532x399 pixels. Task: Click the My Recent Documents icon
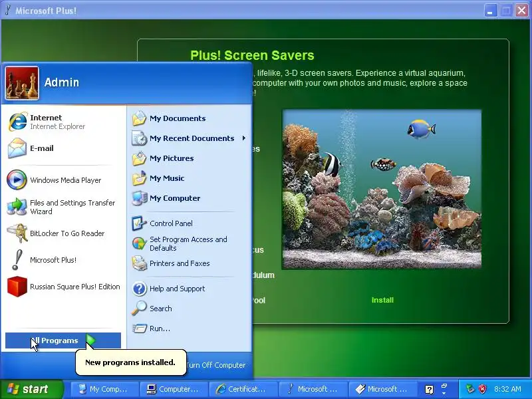point(139,138)
